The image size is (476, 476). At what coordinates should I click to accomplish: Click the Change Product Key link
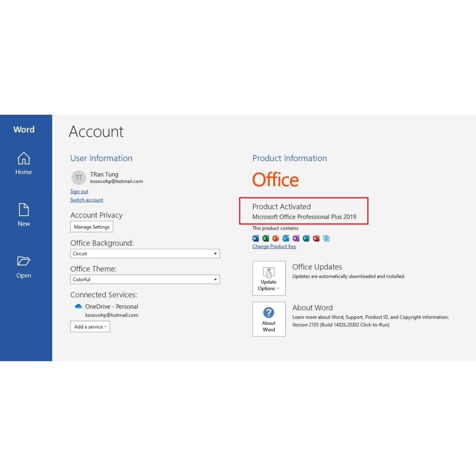point(274,246)
